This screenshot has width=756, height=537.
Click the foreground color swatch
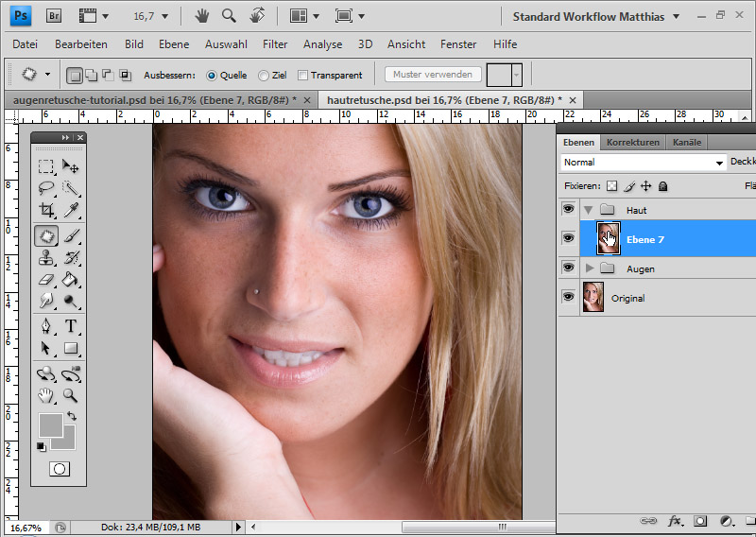click(x=50, y=424)
